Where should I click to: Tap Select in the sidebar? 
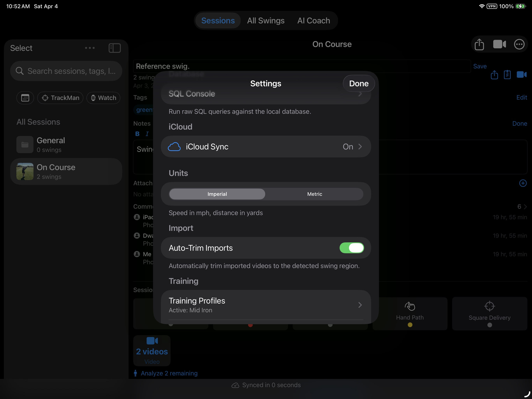tap(21, 48)
